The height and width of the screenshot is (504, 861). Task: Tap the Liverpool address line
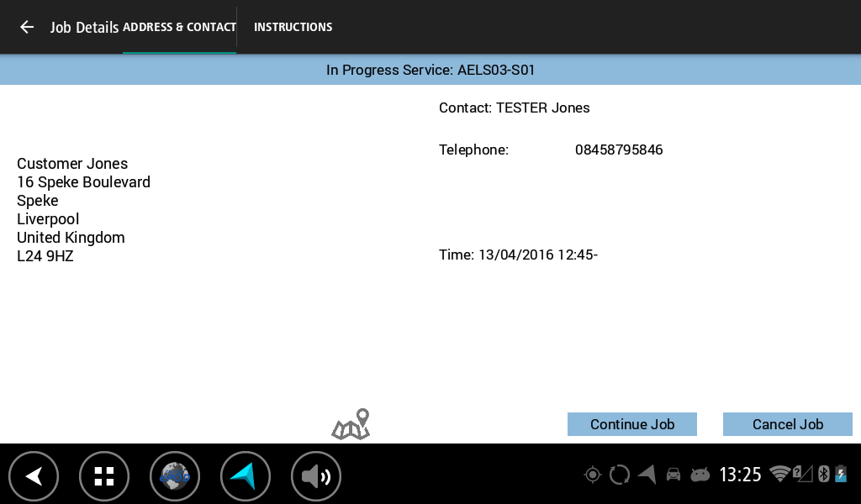48,219
